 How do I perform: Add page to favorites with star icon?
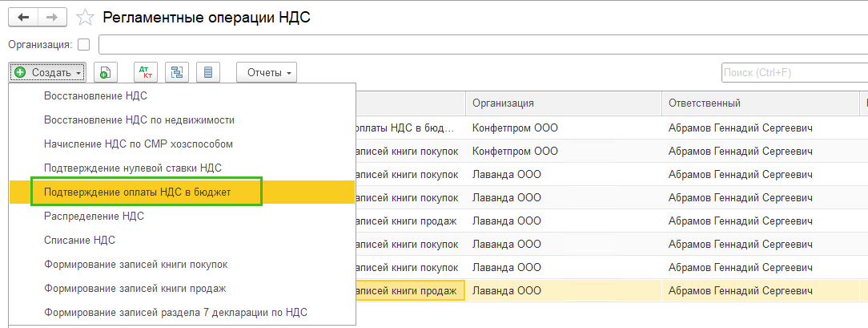(84, 17)
